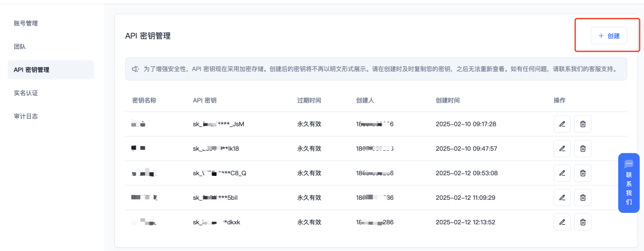This screenshot has width=644, height=251.
Task: Open 账号管理 in the sidebar
Action: coord(26,23)
